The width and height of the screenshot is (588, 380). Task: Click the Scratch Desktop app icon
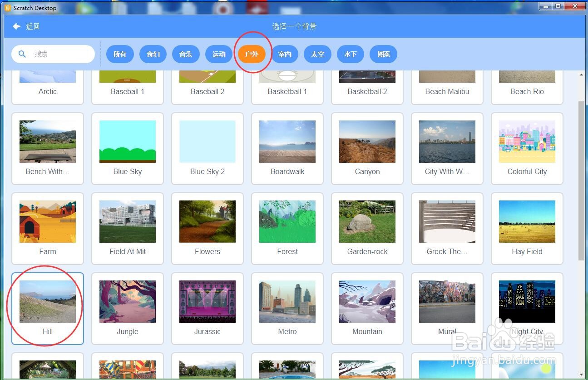(x=8, y=8)
